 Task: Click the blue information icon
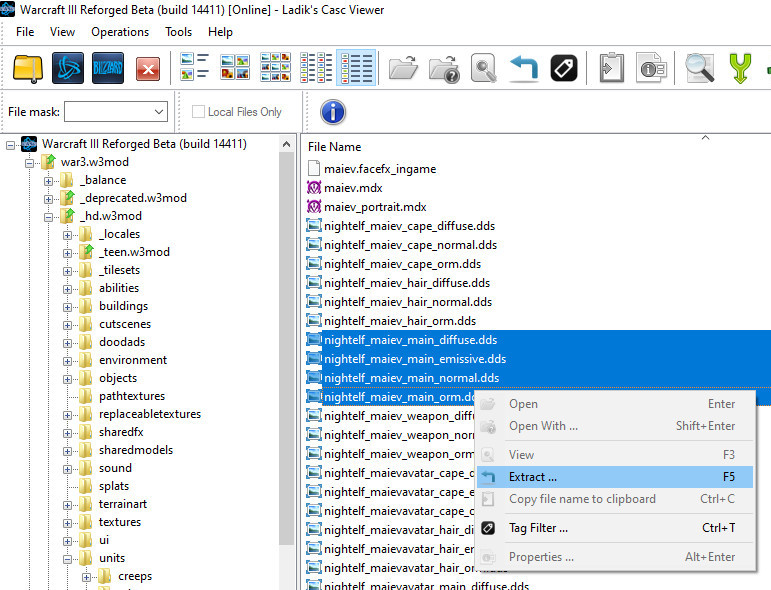(x=333, y=112)
